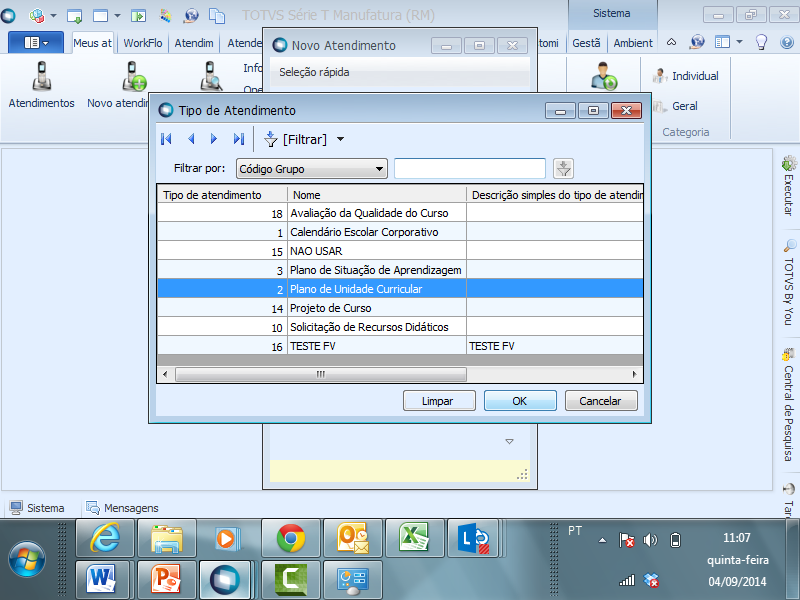Switch to the Meus at ribbon tab
This screenshot has width=800, height=600.
92,43
